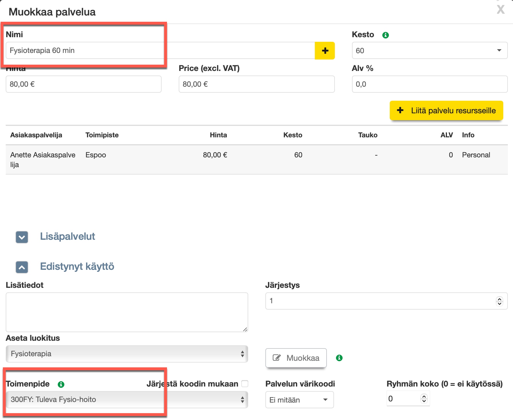Collapse the Edistynyt käyttö section chevron
The height and width of the screenshot is (420, 513).
tap(22, 267)
